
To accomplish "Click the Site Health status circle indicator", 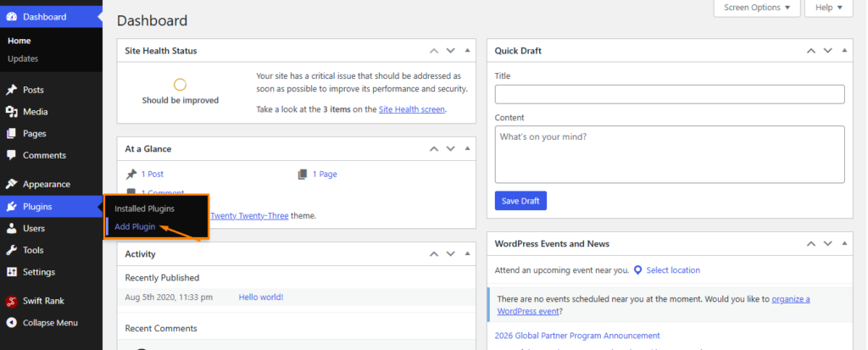I will tap(180, 85).
